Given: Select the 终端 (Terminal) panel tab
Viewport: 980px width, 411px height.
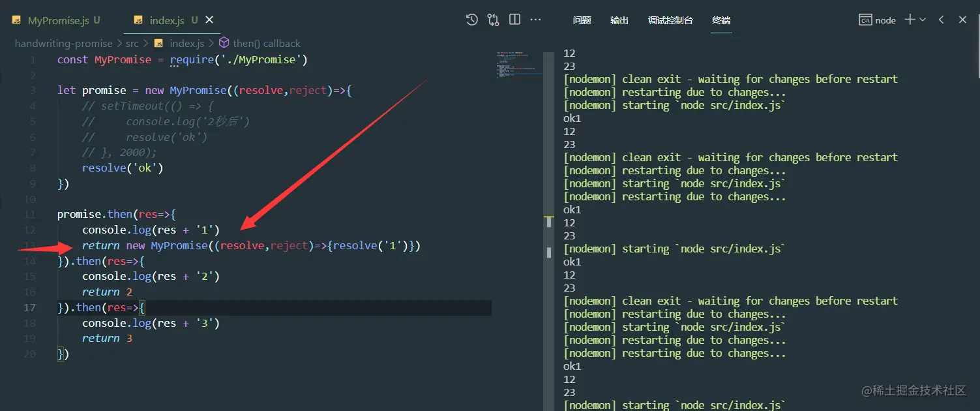Looking at the screenshot, I should point(721,20).
